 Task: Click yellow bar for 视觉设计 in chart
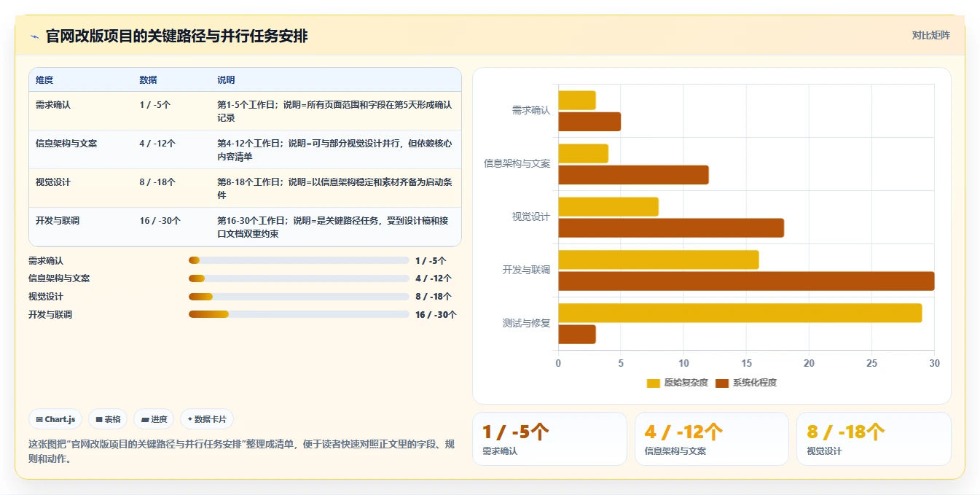[608, 207]
